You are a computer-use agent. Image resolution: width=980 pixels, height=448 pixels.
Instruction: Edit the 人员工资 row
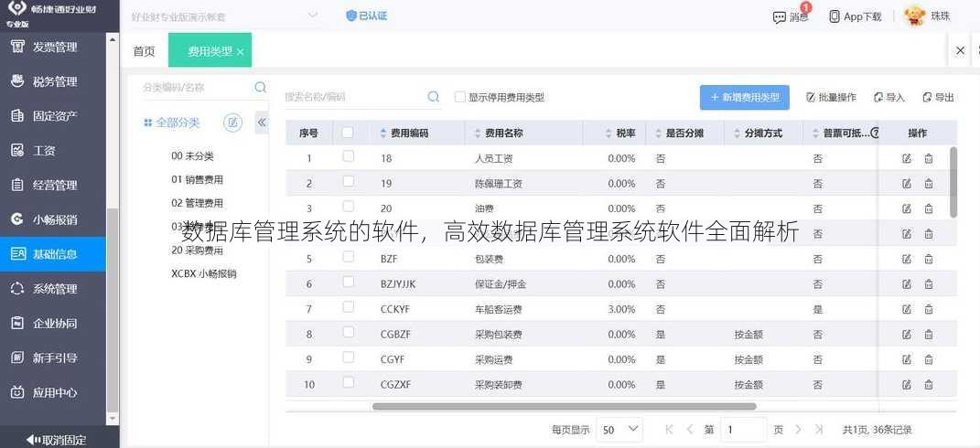pyautogui.click(x=907, y=159)
